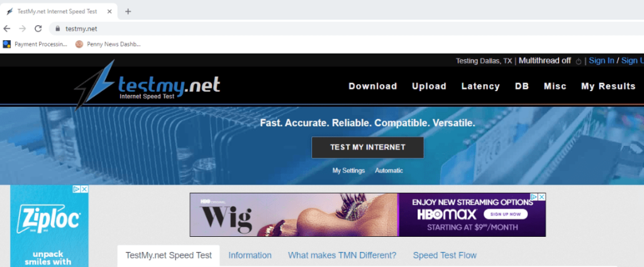Click SIGN UP NOW in HBO Max ad
The height and width of the screenshot is (267, 644).
505,214
